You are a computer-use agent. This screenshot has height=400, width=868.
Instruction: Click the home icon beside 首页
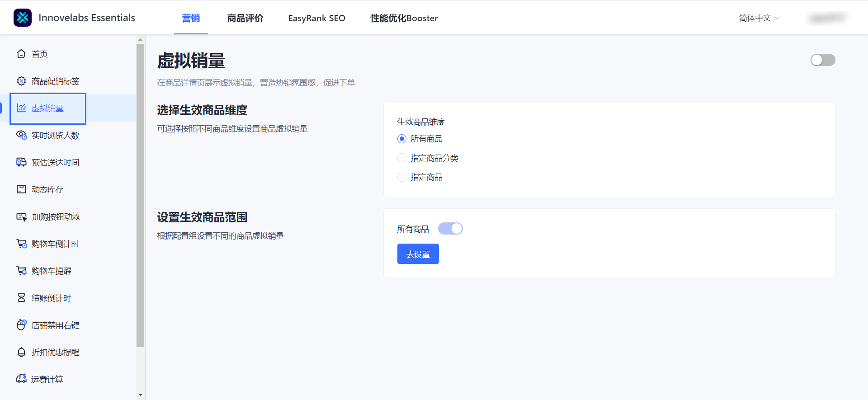pos(21,54)
